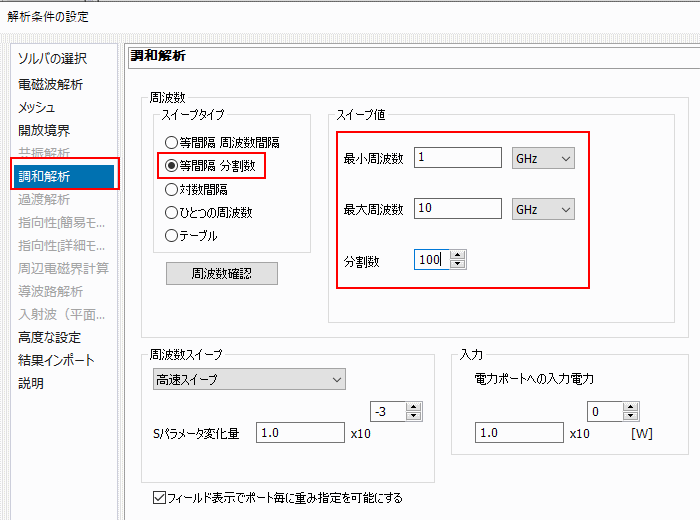Increase 分割数 with up spinner arrow

(x=458, y=255)
